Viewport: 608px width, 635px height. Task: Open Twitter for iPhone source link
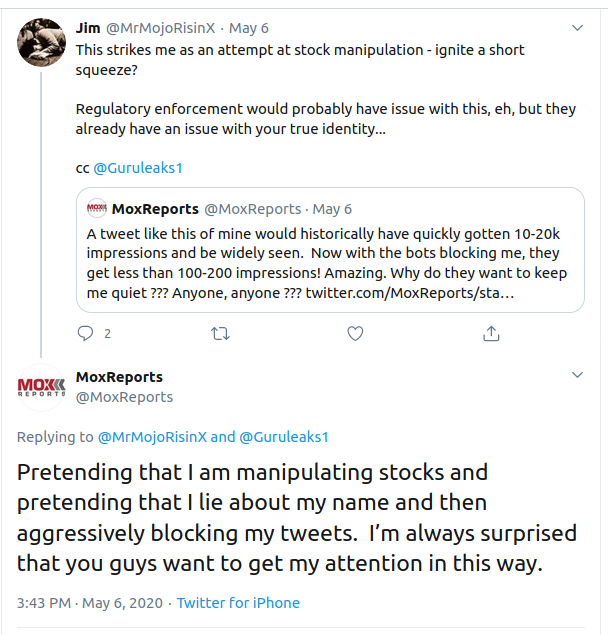[x=238, y=603]
